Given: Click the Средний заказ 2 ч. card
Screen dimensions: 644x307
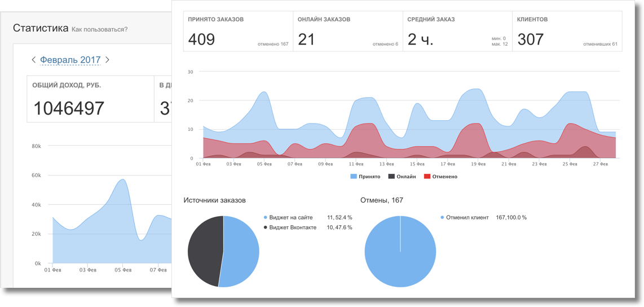Looking at the screenshot, I should pos(457,32).
